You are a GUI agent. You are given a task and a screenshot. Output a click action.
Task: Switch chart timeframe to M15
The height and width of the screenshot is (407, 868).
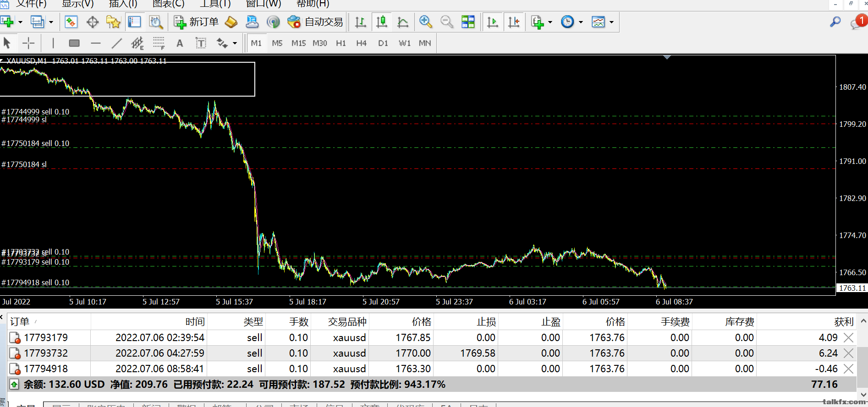tap(299, 43)
